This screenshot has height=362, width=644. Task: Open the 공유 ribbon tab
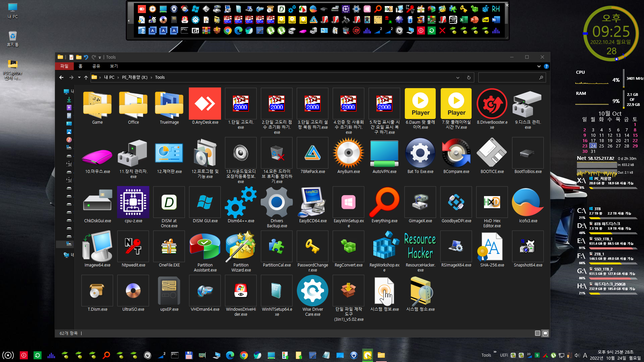(96, 66)
